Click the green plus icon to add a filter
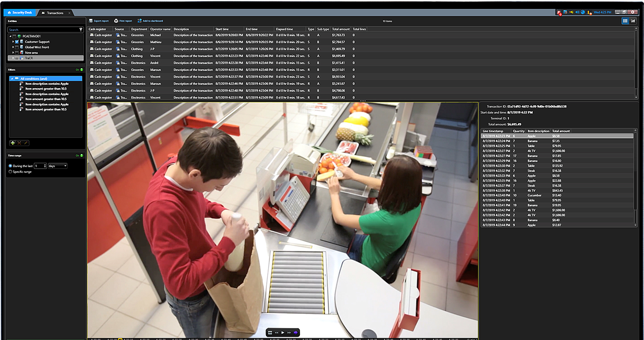 pos(12,143)
